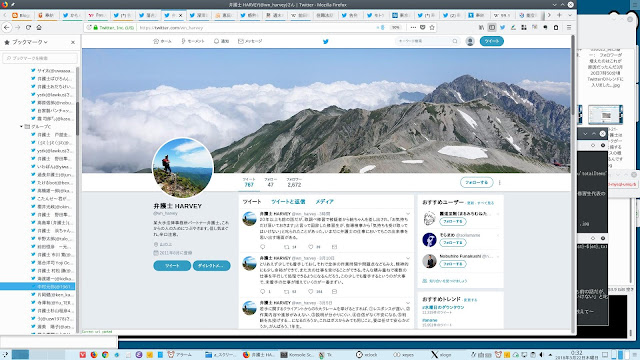Screen dimensions: 640x360
Task: Reply to the first HARVEY tweet
Action: 262,247
